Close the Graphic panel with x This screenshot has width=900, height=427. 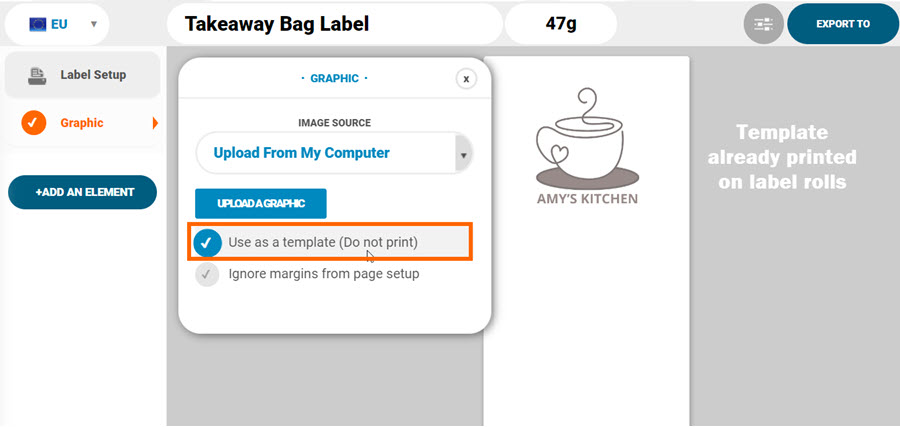pyautogui.click(x=466, y=79)
